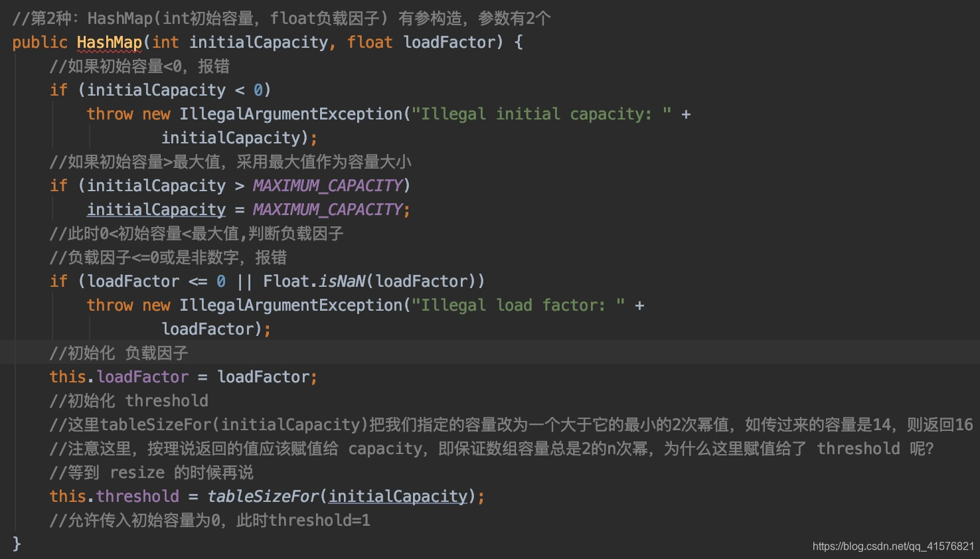Click the comment '//此时0<初始容量<最大值,判断负载因子'

(x=197, y=234)
